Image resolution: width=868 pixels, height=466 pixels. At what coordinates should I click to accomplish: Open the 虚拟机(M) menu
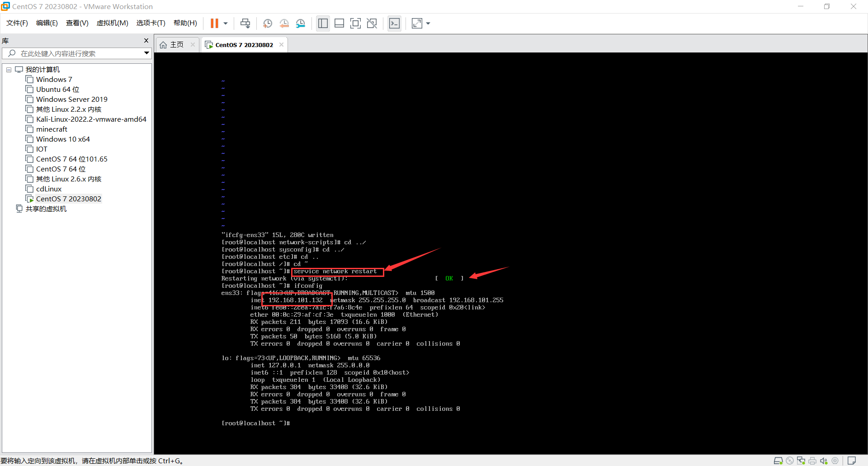(113, 23)
